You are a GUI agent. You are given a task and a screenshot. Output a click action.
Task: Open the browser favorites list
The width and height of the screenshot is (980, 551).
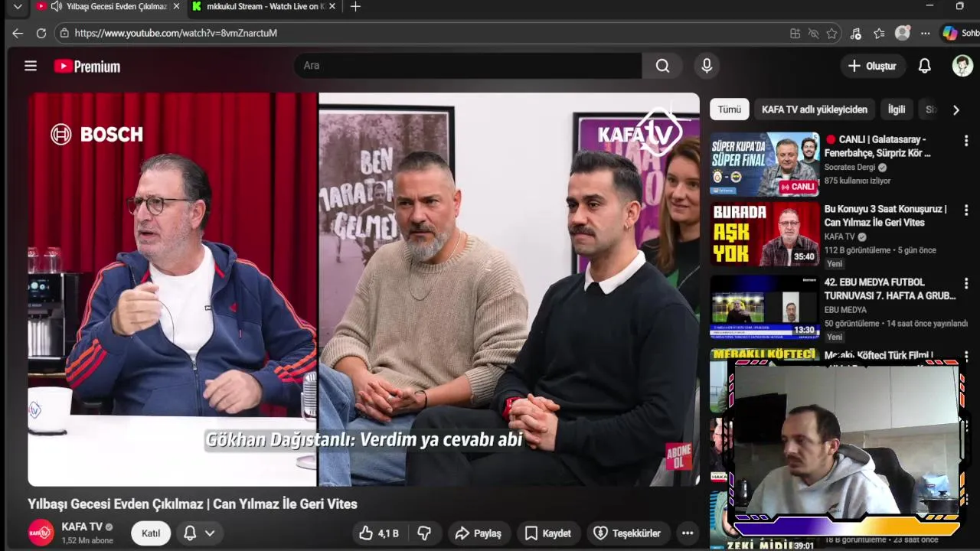pyautogui.click(x=879, y=33)
